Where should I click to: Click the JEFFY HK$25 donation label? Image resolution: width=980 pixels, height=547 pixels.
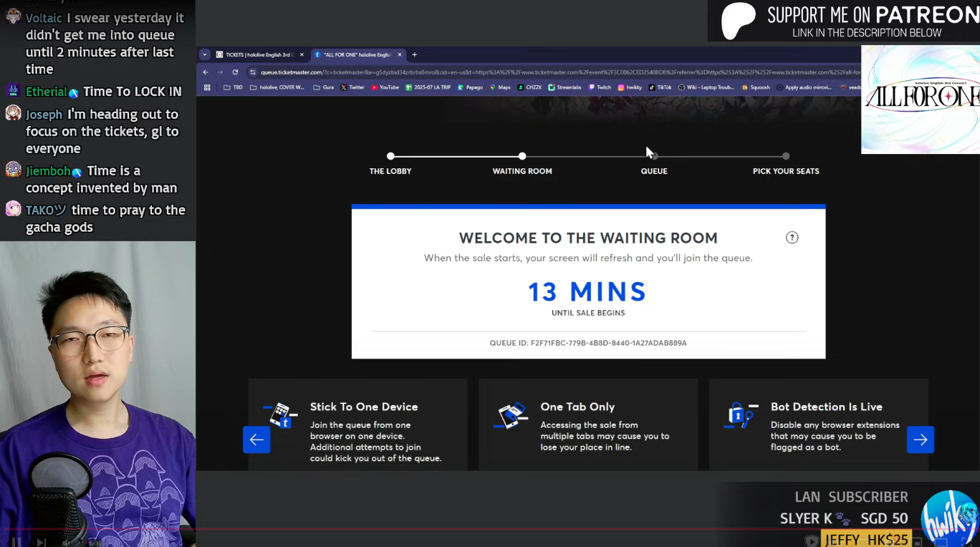point(867,540)
